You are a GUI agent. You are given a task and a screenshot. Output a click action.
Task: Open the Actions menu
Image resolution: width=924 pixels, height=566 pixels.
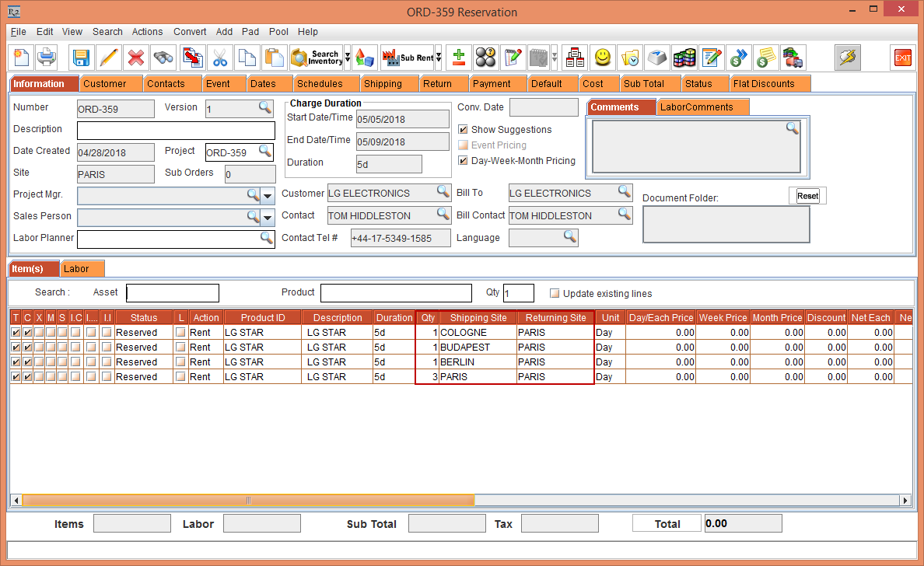147,32
